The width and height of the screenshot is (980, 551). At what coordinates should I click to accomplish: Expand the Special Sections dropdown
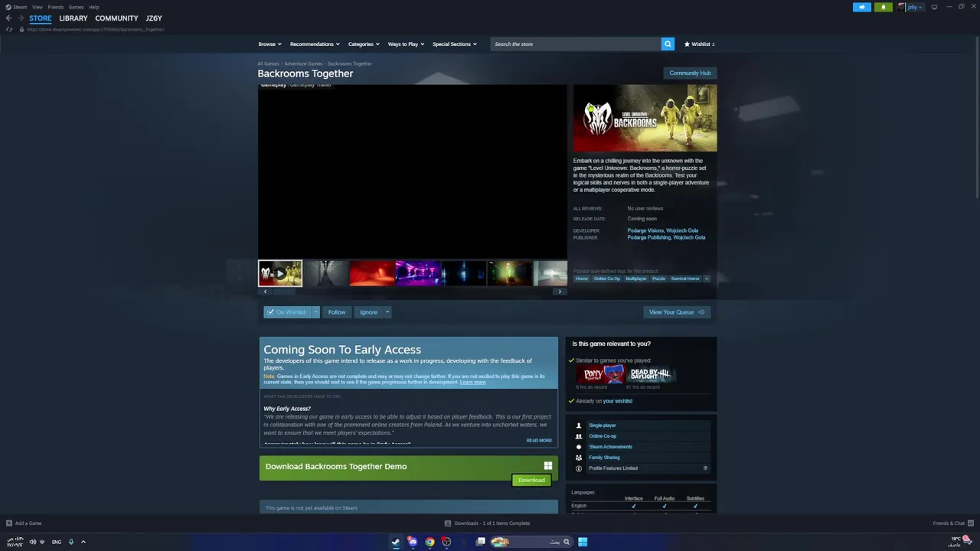(x=455, y=44)
